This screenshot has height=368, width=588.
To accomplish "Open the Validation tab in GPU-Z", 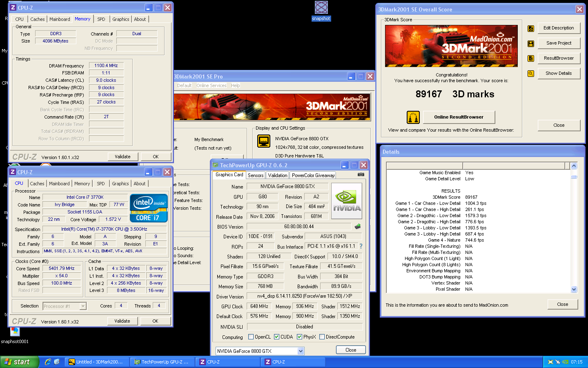I will [x=278, y=175].
